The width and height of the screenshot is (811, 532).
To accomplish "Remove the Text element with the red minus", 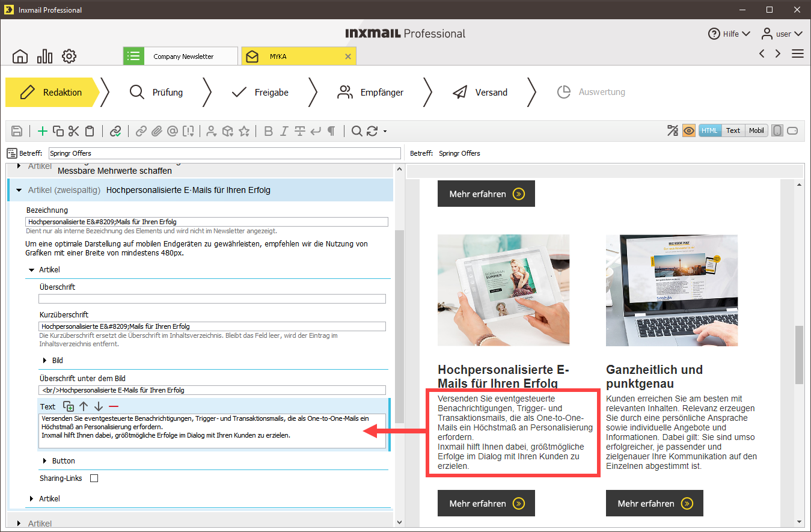I will tap(114, 406).
